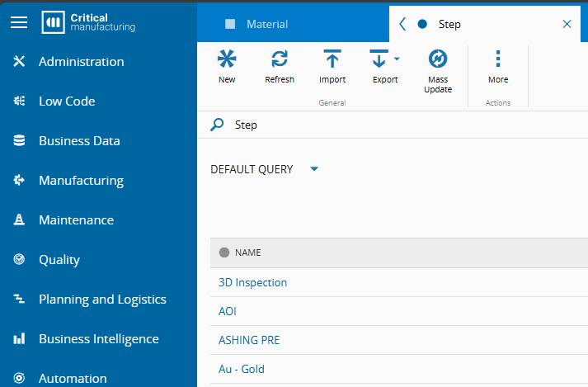The height and width of the screenshot is (387, 588).
Task: Close the Step tab
Action: click(567, 24)
